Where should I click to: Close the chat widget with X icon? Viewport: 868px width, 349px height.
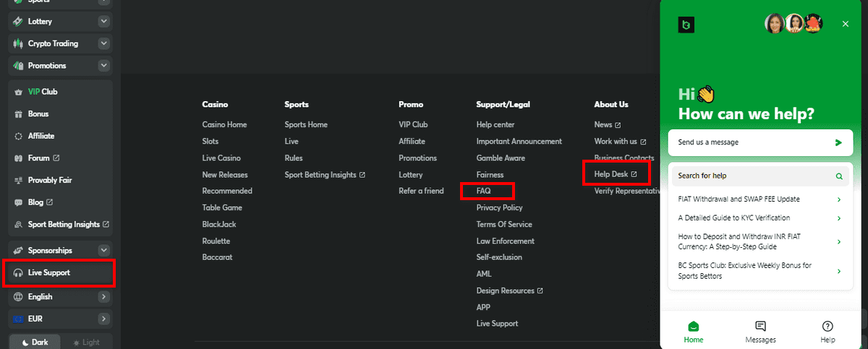[x=846, y=24]
